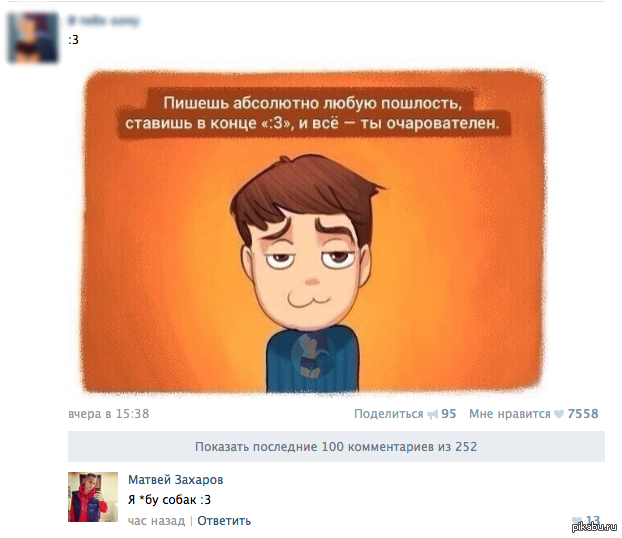Click the post timestamp вчера в 15:38
Screen dimensions: 622x538
pyautogui.click(x=109, y=414)
